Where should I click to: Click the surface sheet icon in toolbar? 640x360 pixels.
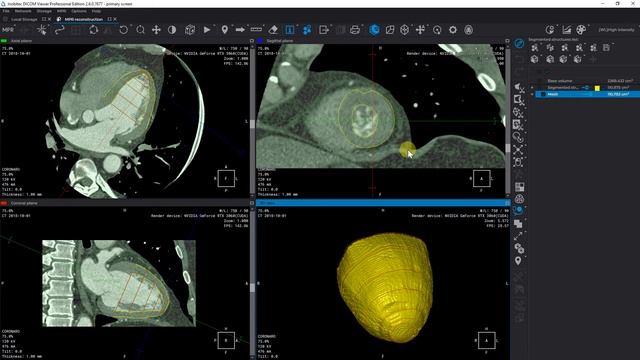coord(390,30)
